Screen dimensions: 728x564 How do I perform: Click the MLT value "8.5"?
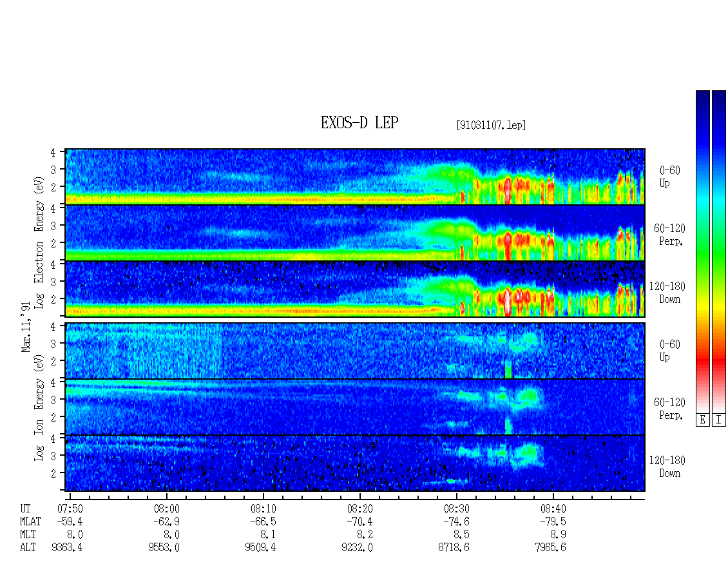462,535
